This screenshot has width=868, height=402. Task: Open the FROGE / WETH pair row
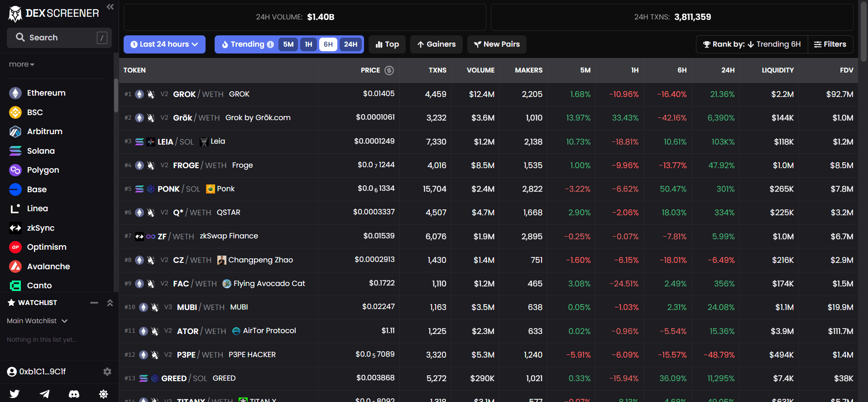point(489,165)
